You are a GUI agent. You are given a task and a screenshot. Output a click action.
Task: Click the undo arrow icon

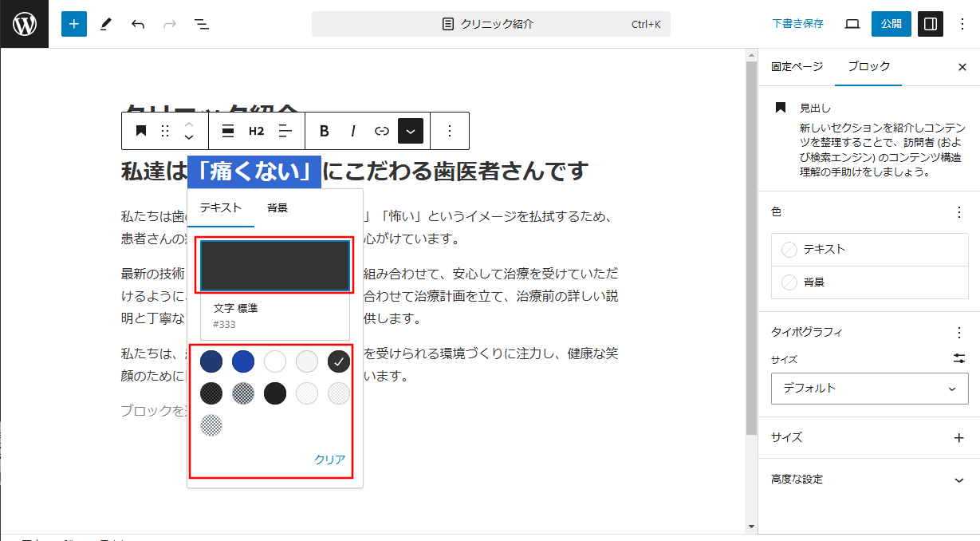(138, 24)
